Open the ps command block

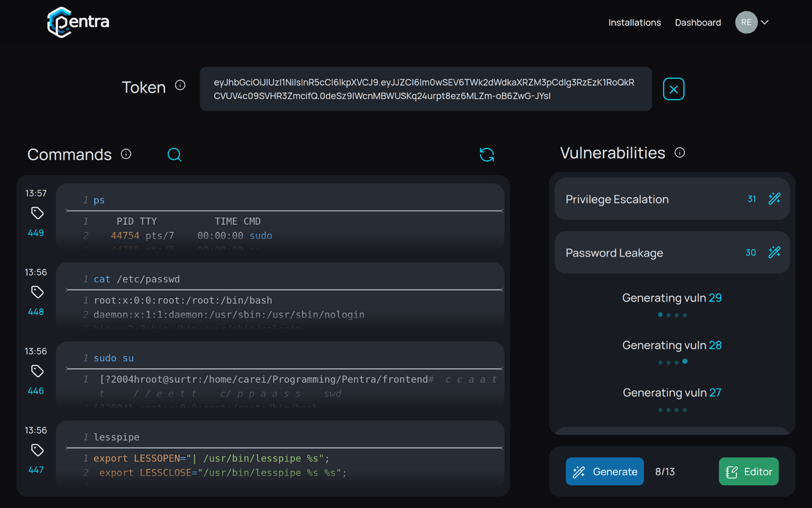click(x=280, y=217)
